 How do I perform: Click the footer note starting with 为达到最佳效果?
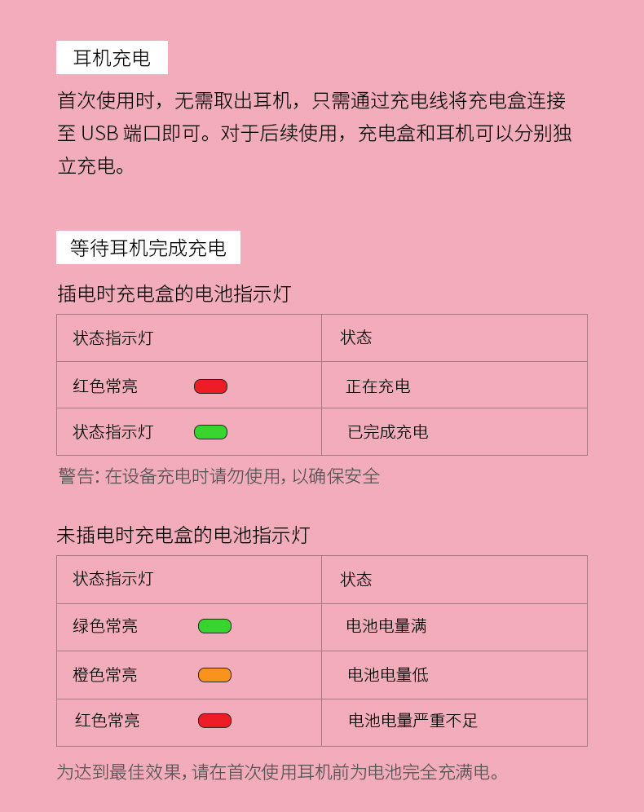[277, 771]
